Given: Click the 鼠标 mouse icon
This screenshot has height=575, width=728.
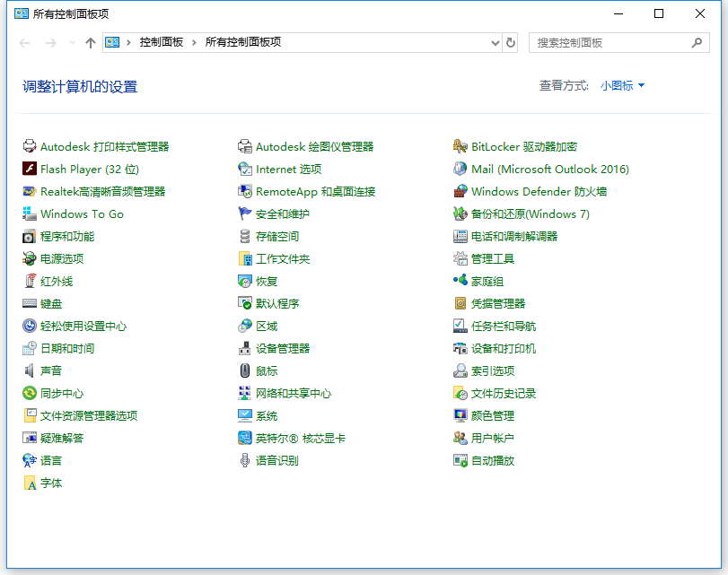Looking at the screenshot, I should 245,370.
